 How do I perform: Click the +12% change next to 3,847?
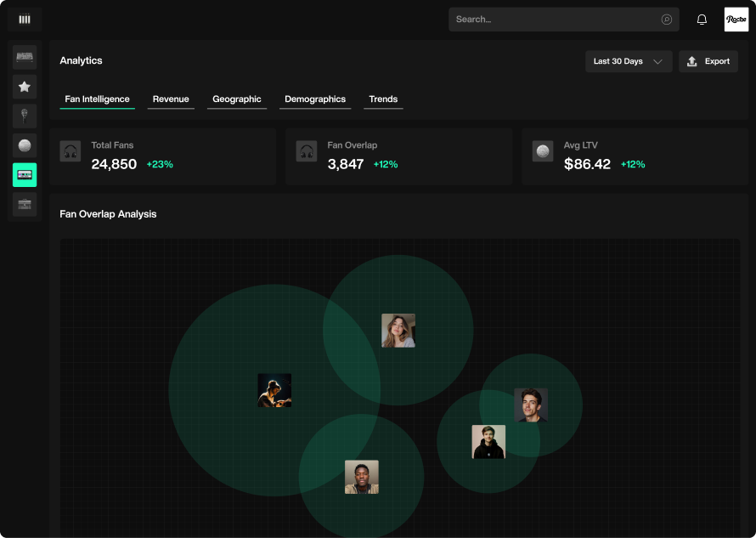pos(386,165)
